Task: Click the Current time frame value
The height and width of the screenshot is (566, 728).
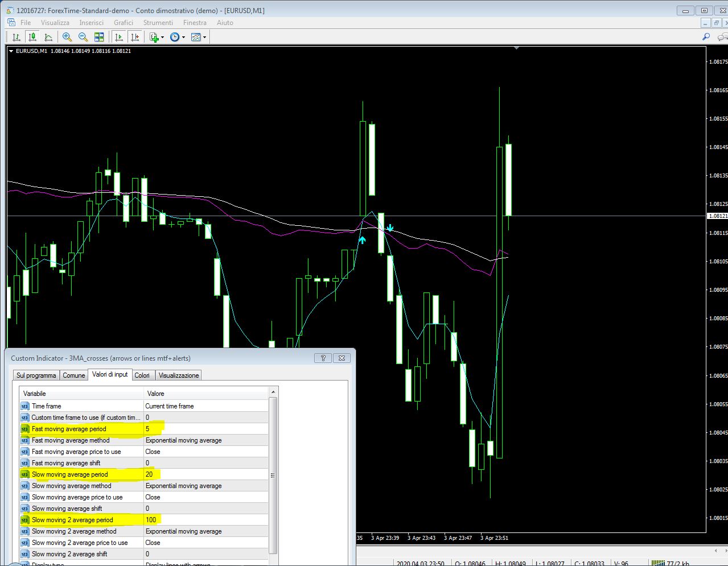Action: pyautogui.click(x=170, y=406)
